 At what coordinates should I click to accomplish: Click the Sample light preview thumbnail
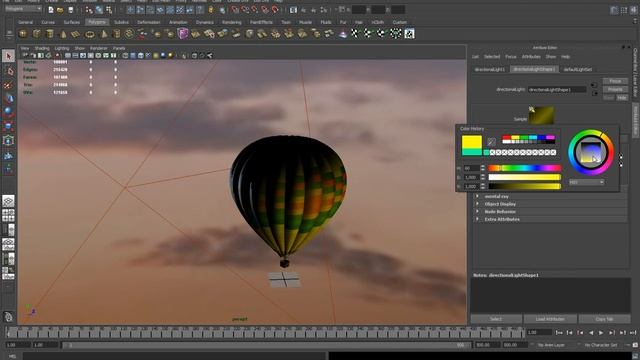tap(541, 115)
